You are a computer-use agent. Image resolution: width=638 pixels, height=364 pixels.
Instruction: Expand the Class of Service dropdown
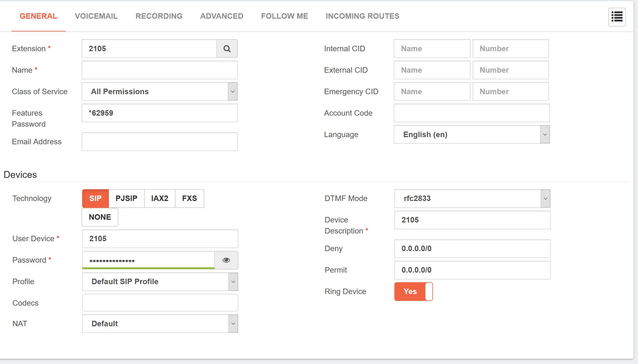pyautogui.click(x=160, y=92)
